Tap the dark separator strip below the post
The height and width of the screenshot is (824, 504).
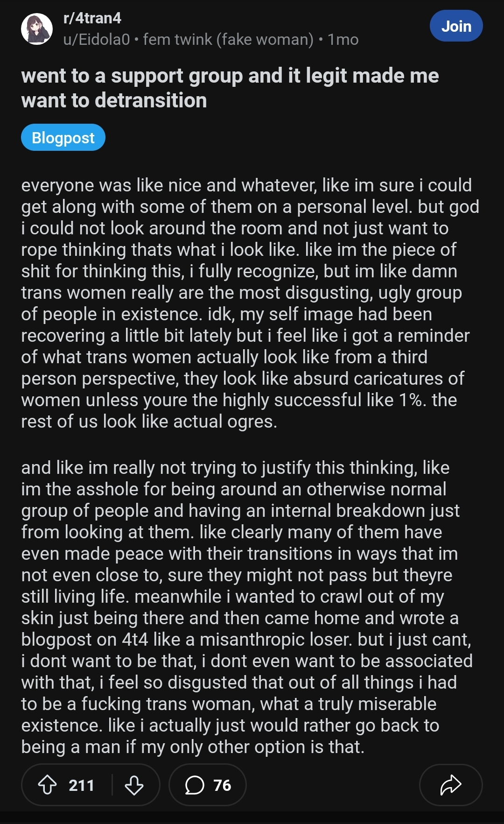[x=252, y=817]
